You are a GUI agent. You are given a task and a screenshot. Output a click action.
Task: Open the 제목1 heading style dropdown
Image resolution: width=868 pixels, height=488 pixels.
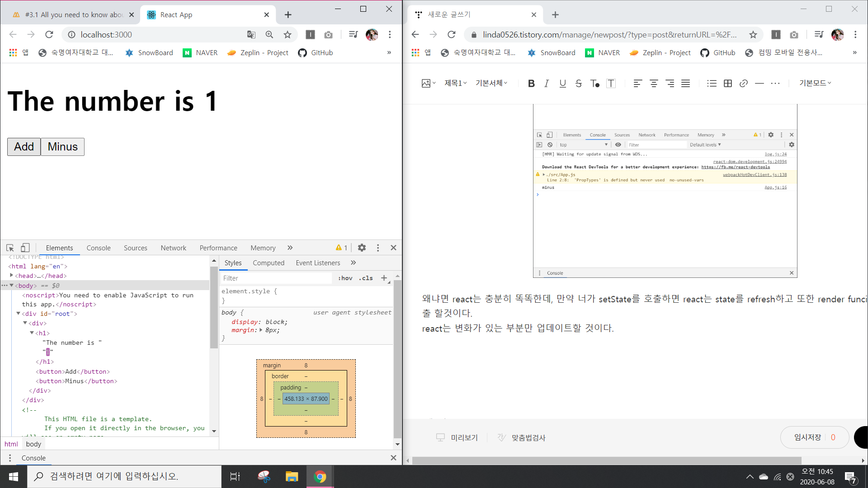coord(455,83)
